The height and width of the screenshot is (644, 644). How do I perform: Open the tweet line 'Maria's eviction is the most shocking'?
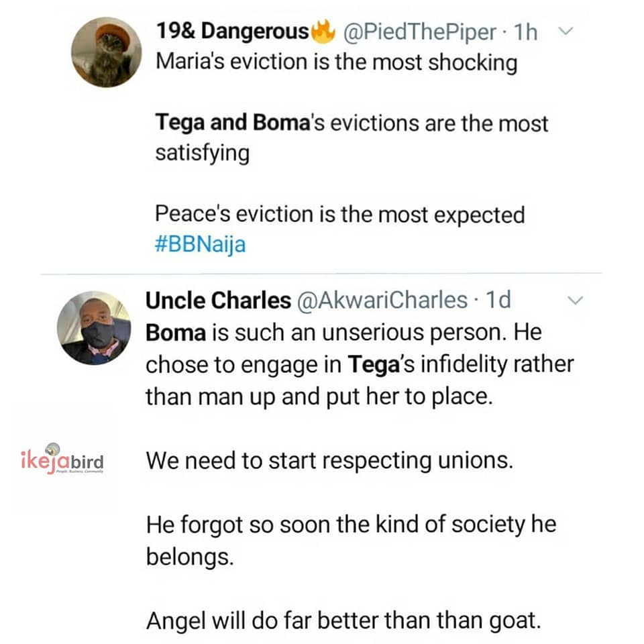point(336,62)
